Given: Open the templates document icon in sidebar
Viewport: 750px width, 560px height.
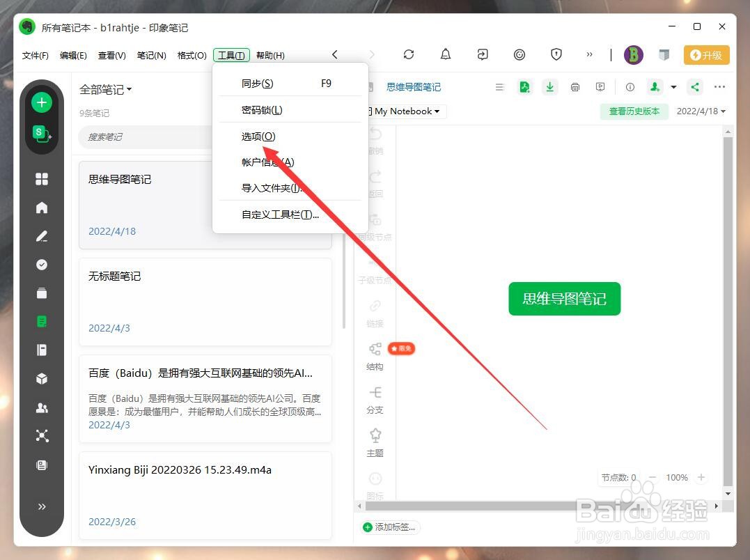Looking at the screenshot, I should 42,465.
